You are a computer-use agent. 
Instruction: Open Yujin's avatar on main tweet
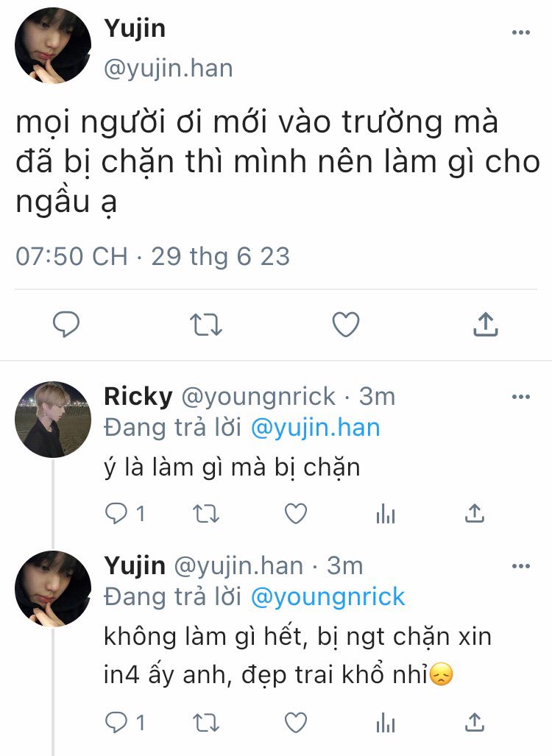[x=53, y=46]
